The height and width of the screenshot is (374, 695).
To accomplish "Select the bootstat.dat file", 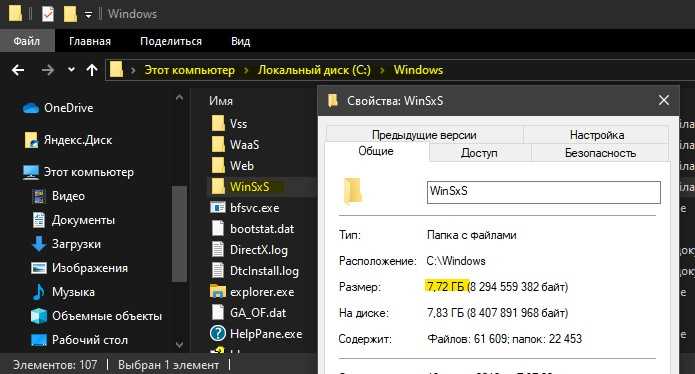I will (x=262, y=229).
